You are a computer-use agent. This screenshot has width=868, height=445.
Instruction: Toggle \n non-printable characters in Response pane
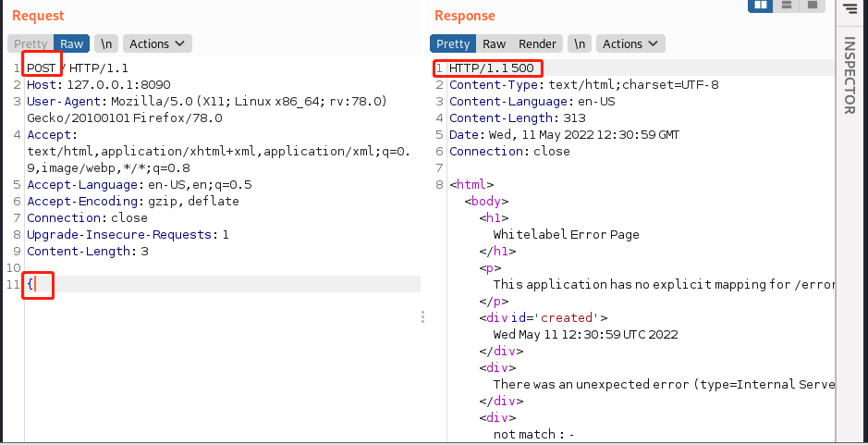(580, 43)
